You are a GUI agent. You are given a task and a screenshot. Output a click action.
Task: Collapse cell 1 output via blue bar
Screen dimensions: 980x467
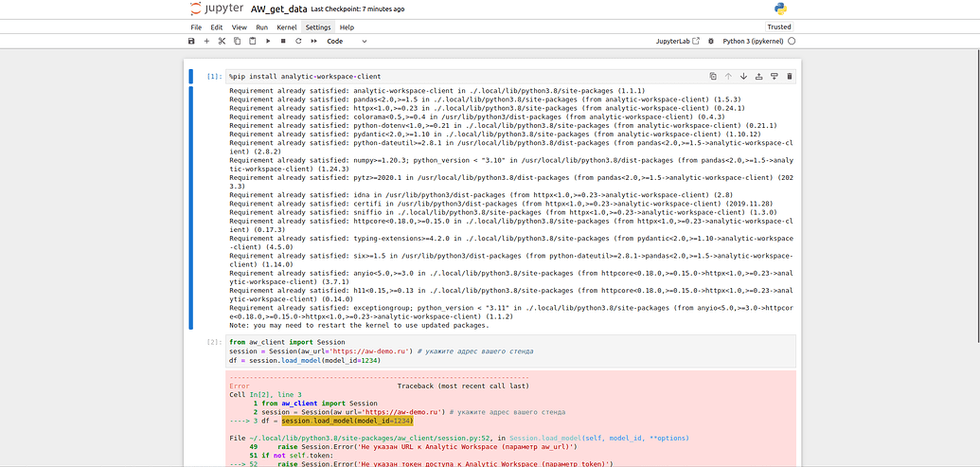[x=191, y=208]
